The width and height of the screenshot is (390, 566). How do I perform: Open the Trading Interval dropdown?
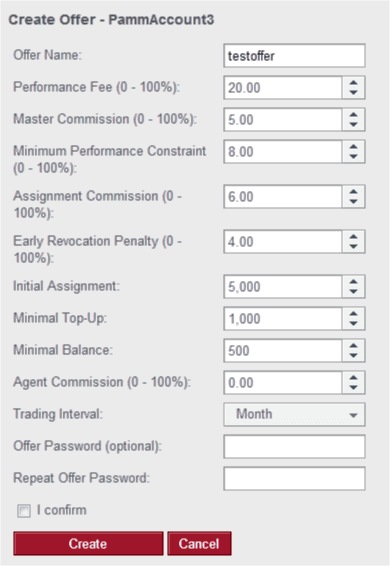coord(294,414)
